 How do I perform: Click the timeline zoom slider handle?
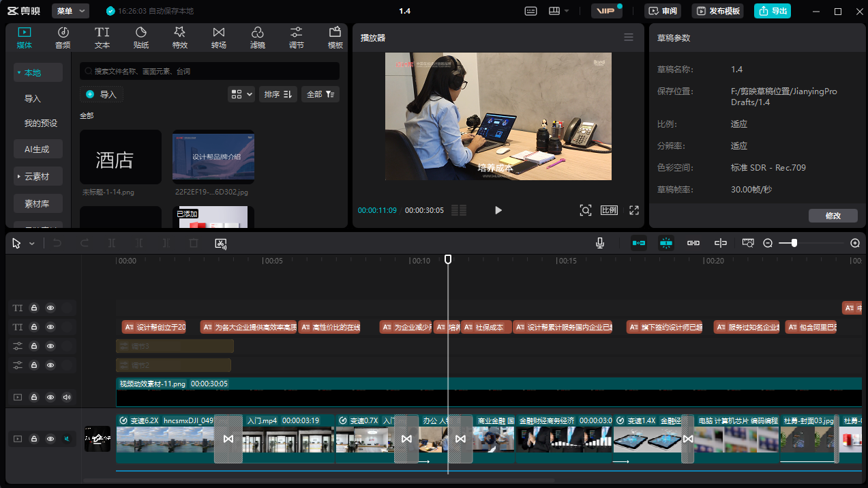tap(794, 243)
